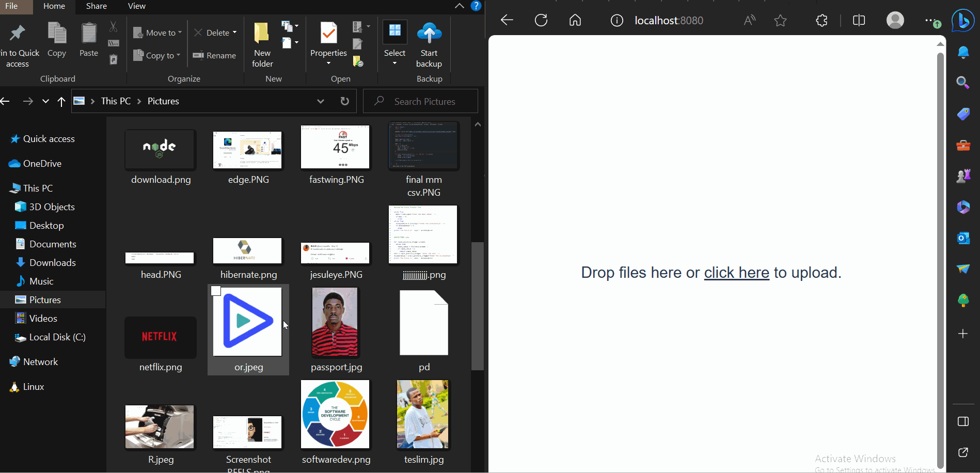The height and width of the screenshot is (473, 980).
Task: Open the Search icon in Edge sidebar
Action: pyautogui.click(x=963, y=83)
